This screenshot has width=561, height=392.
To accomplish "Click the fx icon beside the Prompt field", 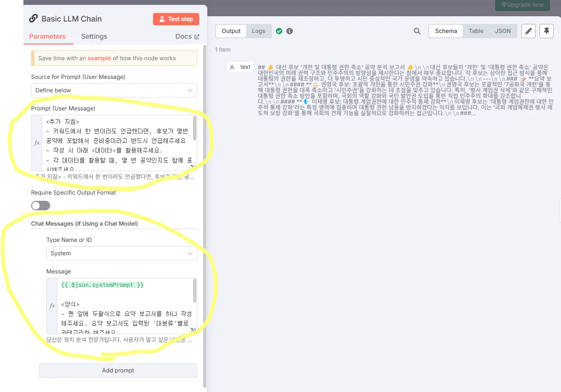I will [x=36, y=142].
